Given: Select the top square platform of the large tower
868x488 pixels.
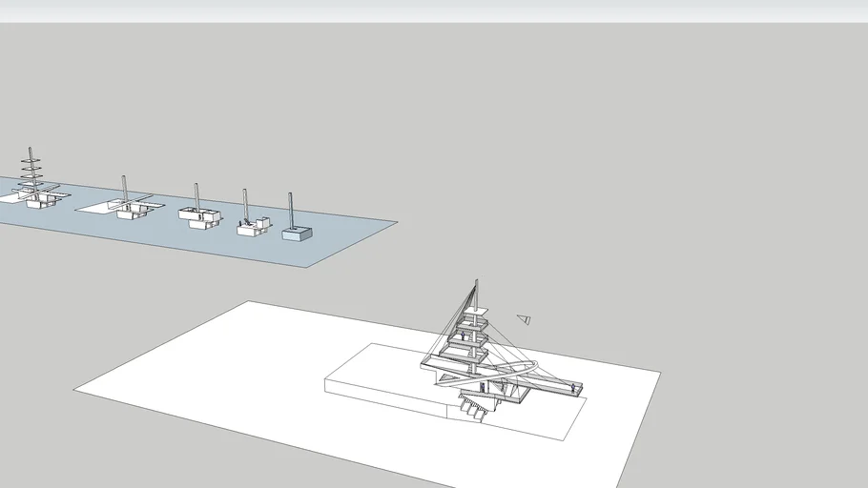Looking at the screenshot, I should coord(478,311).
